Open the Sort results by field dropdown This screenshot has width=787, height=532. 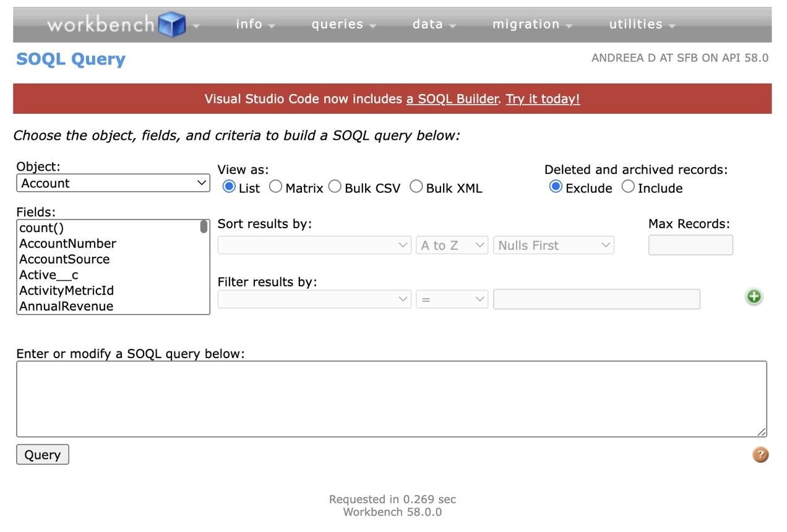point(314,246)
